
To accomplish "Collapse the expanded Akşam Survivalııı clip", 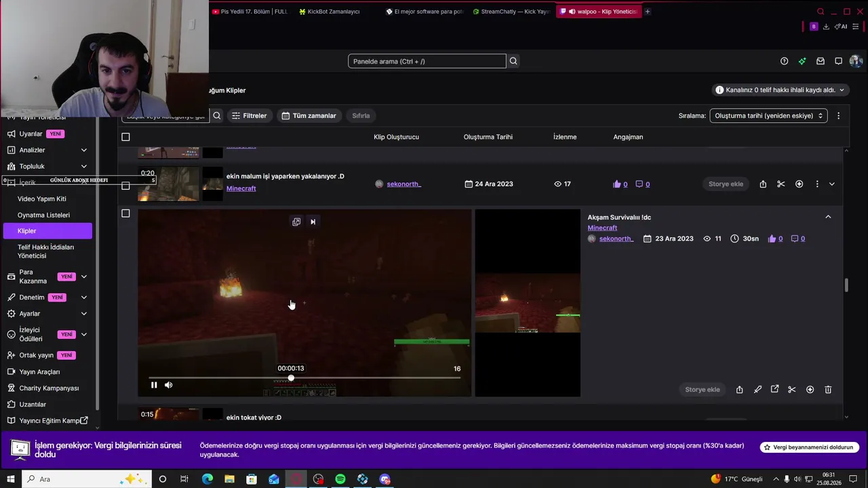I will pos(828,217).
